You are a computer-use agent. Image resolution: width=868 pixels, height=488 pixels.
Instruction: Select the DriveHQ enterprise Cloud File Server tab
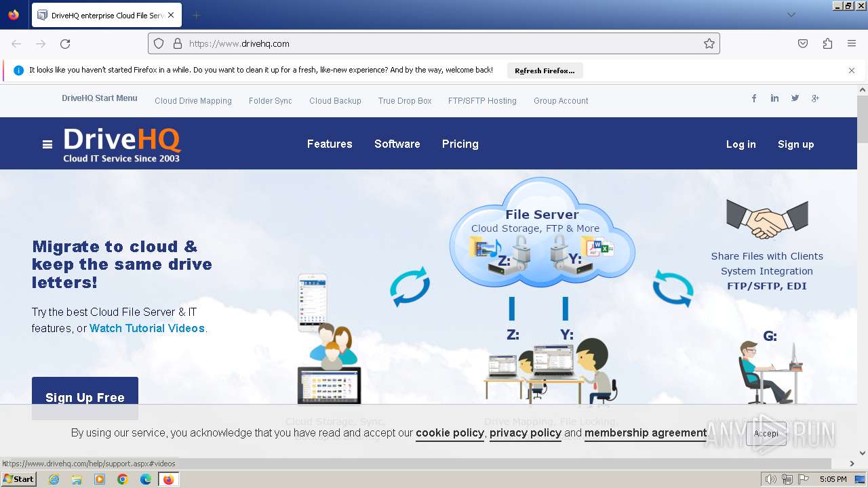(x=106, y=15)
